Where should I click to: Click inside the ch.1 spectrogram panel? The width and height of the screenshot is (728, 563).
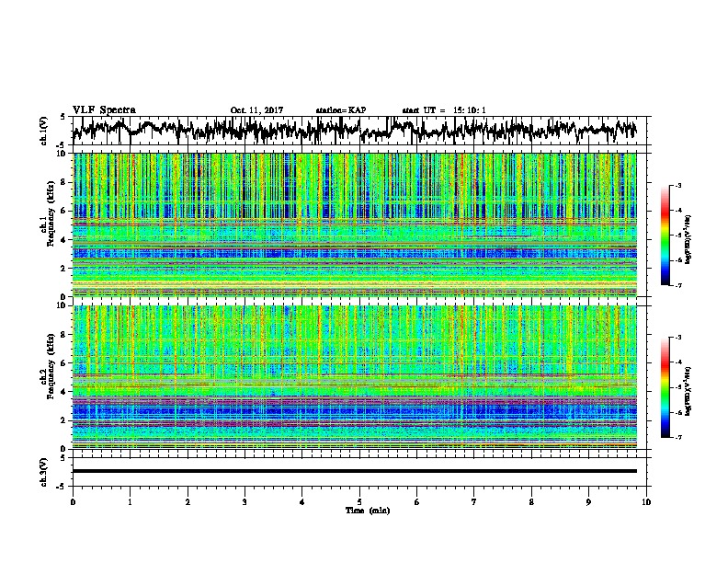tap(354, 224)
